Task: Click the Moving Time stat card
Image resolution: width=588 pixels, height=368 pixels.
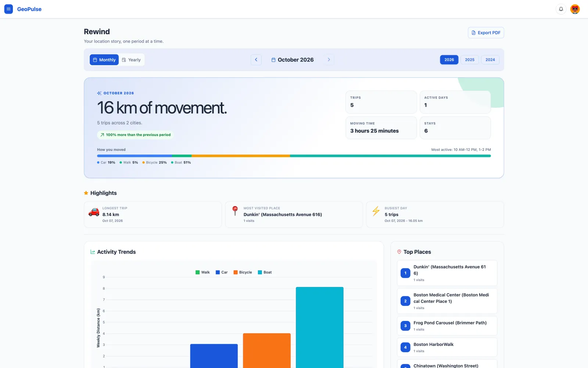Action: [x=381, y=128]
